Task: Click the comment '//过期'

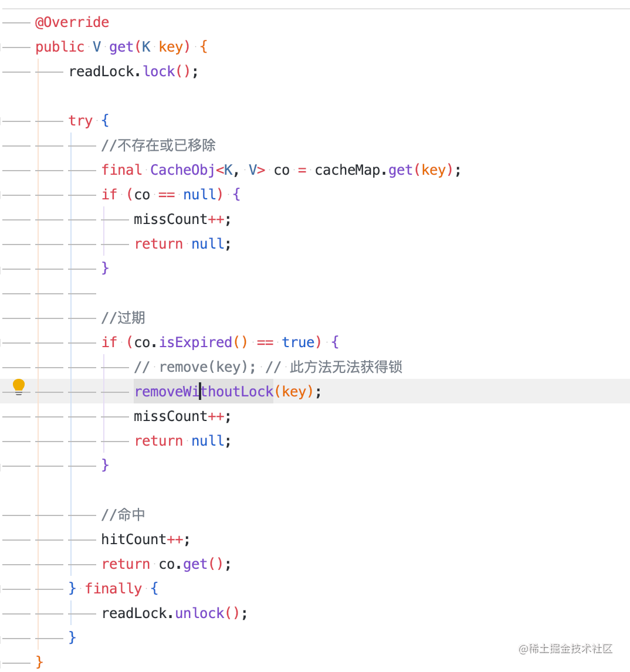Action: point(123,318)
